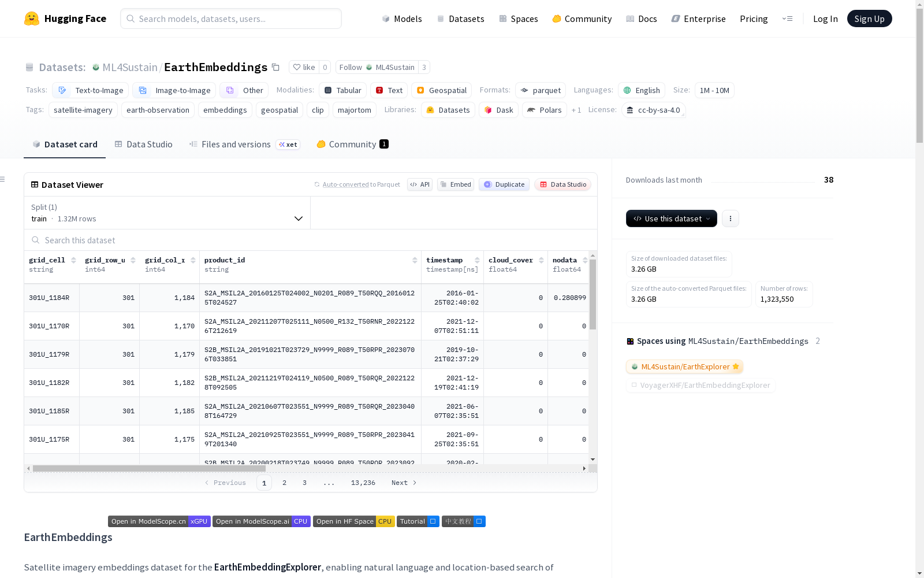Screen dimensions: 924x578
Task: Open the Enterprise nav item
Action: coord(698,18)
